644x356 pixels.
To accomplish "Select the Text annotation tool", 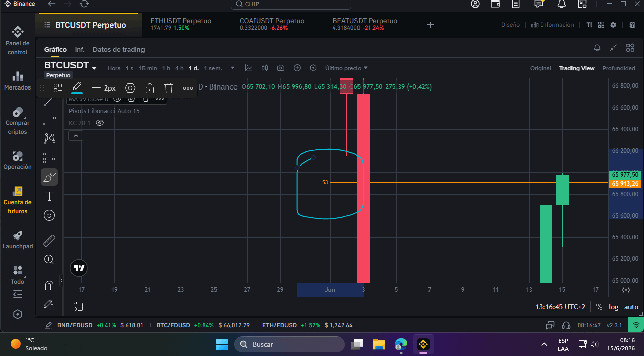I will click(x=49, y=196).
